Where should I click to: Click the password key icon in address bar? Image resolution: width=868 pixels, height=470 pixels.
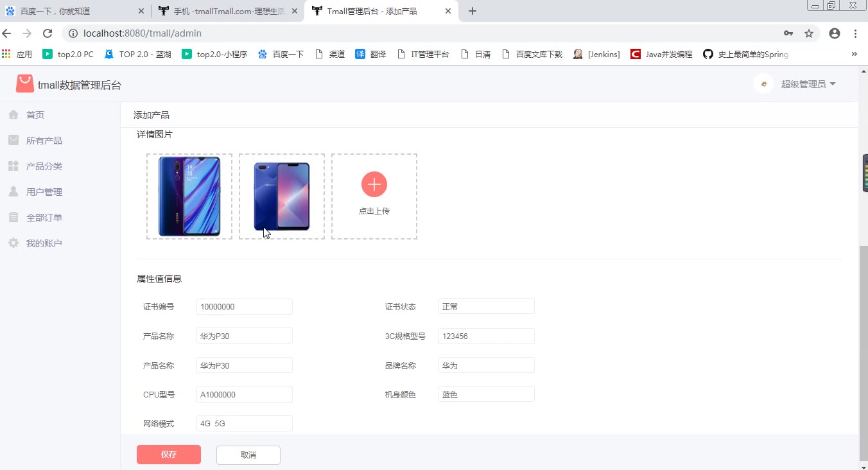(788, 33)
